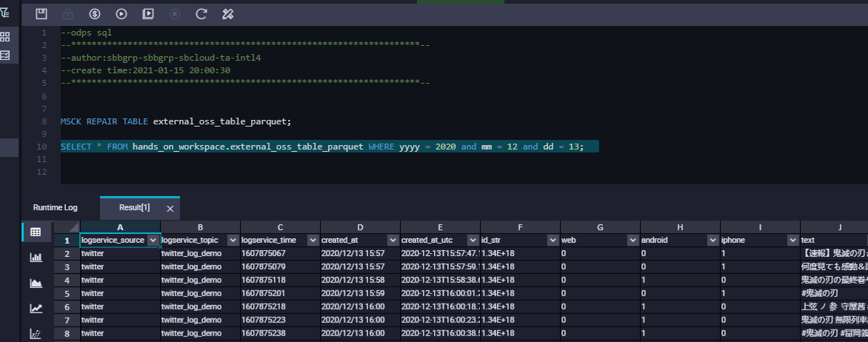Click the created_at cell 2020/12/13 15:59
868x342 pixels.
pyautogui.click(x=360, y=293)
